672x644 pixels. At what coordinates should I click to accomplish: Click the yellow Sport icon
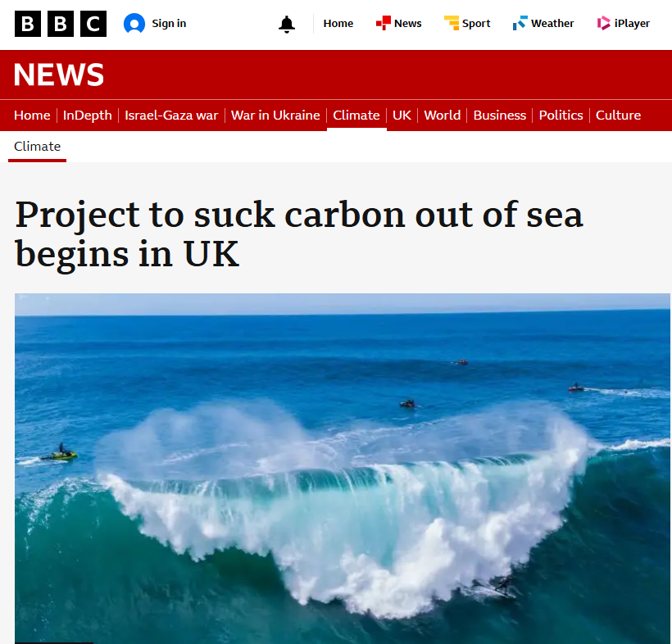click(x=452, y=23)
